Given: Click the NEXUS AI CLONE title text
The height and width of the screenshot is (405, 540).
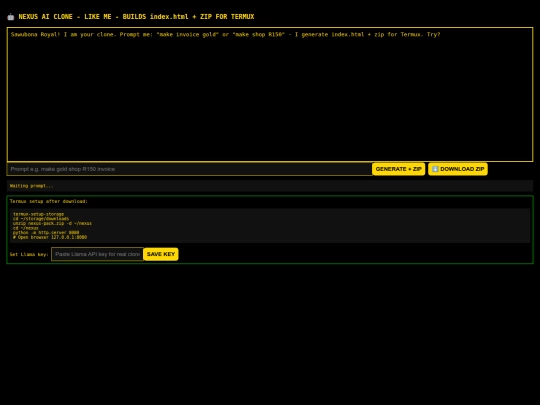Looking at the screenshot, I should (136, 17).
